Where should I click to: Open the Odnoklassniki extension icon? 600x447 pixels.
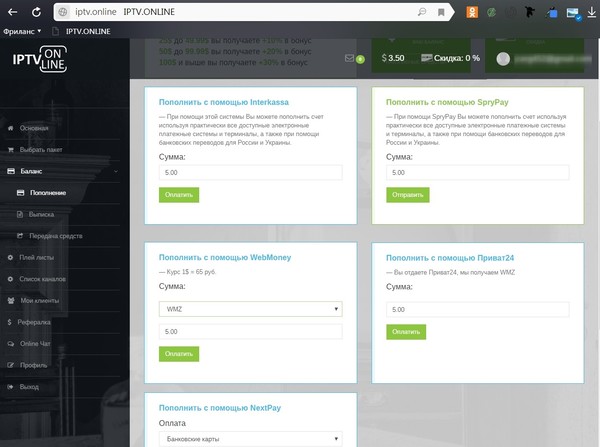(472, 12)
